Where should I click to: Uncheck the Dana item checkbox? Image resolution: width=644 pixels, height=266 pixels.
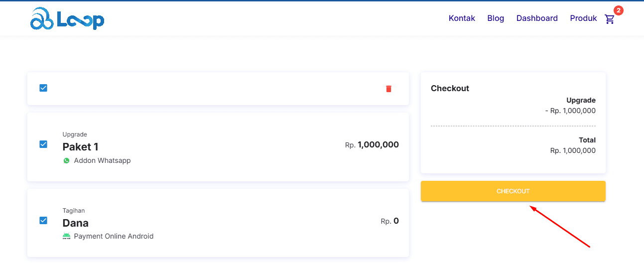click(x=43, y=220)
